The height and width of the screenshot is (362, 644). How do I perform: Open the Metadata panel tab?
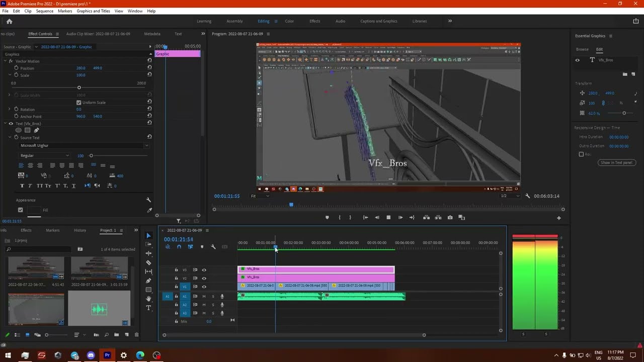[152, 34]
